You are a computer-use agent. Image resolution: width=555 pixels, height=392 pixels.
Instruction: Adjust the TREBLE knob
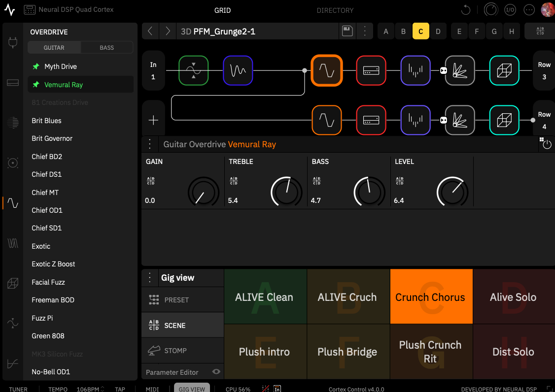click(286, 192)
